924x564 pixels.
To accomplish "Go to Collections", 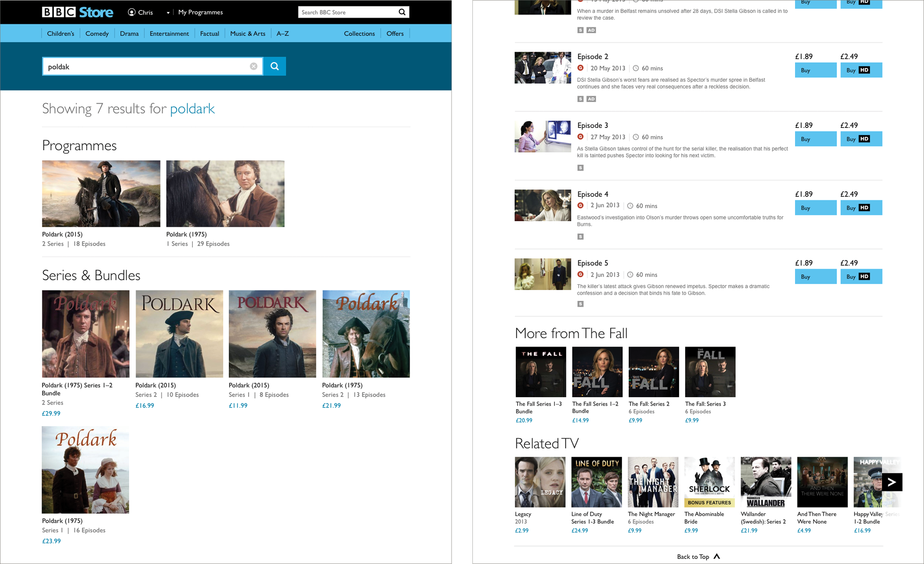I will [359, 34].
